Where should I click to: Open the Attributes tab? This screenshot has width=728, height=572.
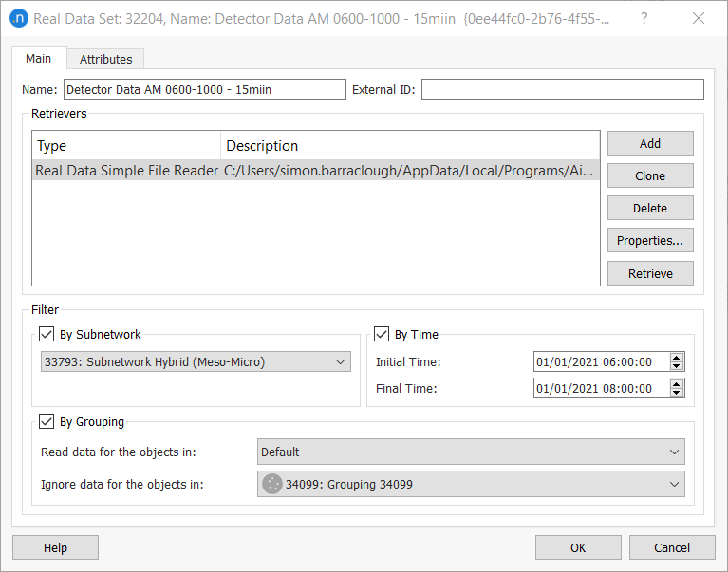pos(106,60)
